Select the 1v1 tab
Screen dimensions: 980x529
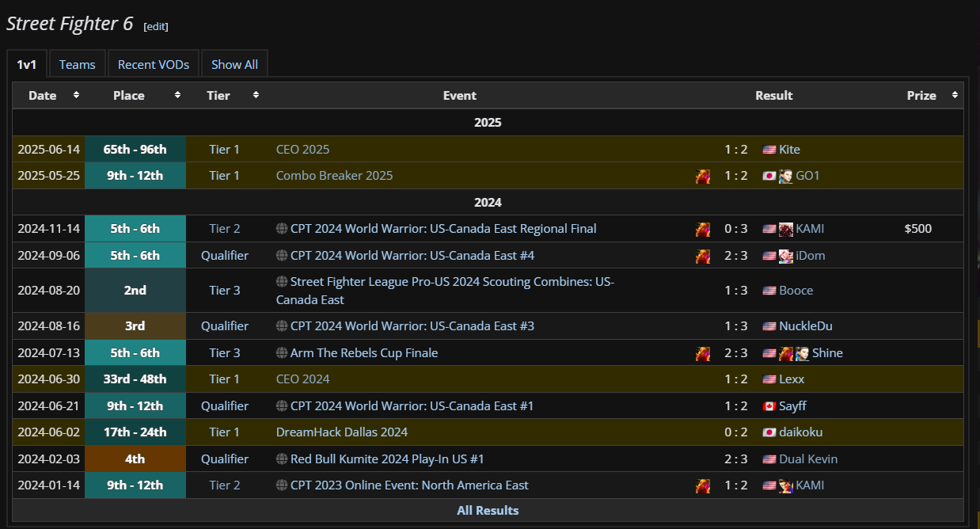[27, 64]
